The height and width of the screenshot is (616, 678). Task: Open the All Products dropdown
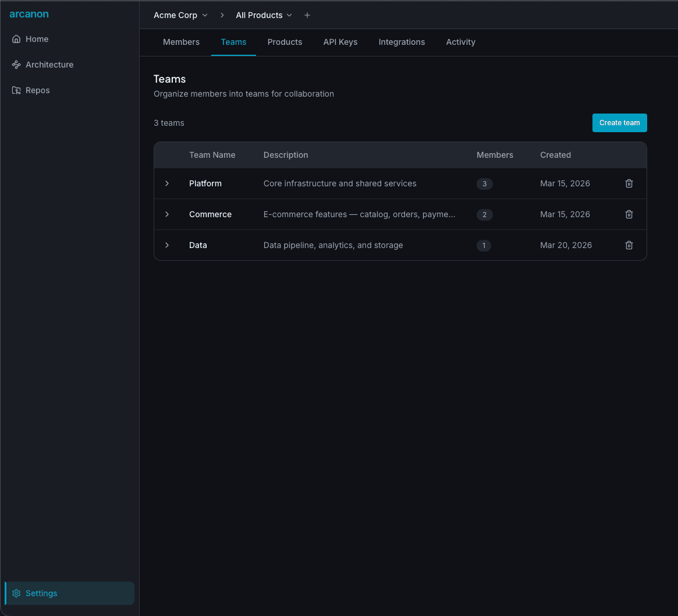tap(264, 15)
